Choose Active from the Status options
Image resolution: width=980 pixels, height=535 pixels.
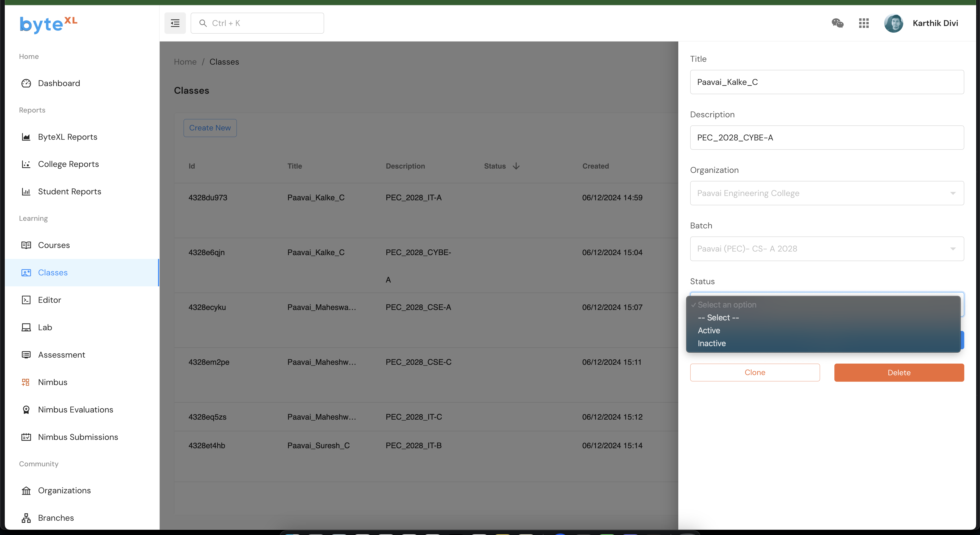709,330
